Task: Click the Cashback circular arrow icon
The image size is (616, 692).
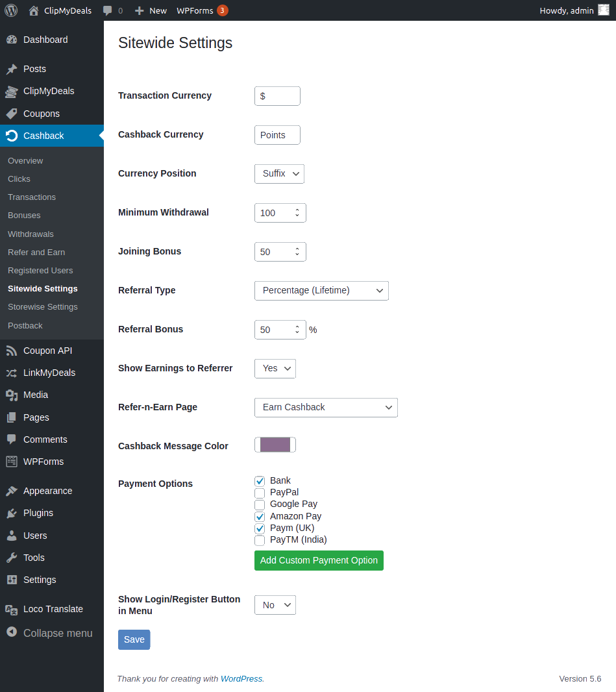Action: (x=12, y=136)
